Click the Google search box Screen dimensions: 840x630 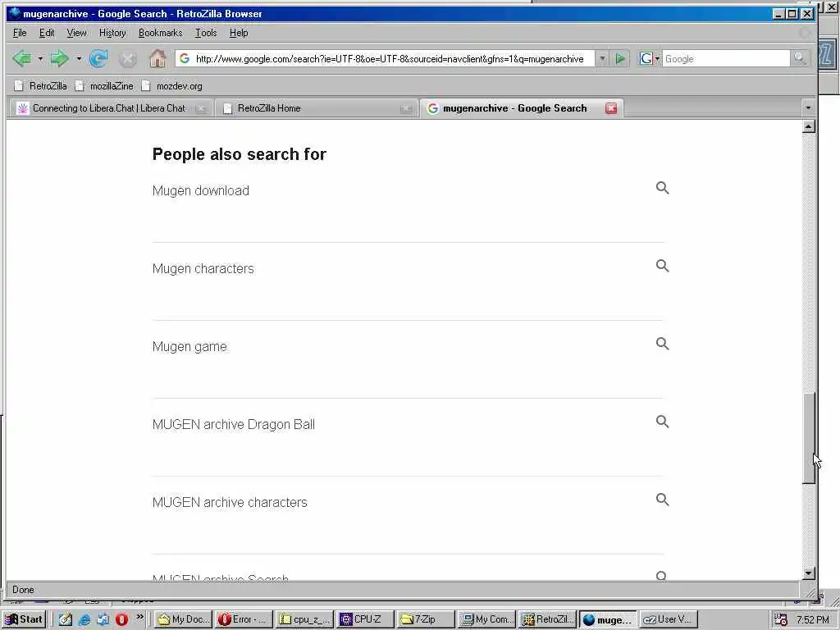726,59
